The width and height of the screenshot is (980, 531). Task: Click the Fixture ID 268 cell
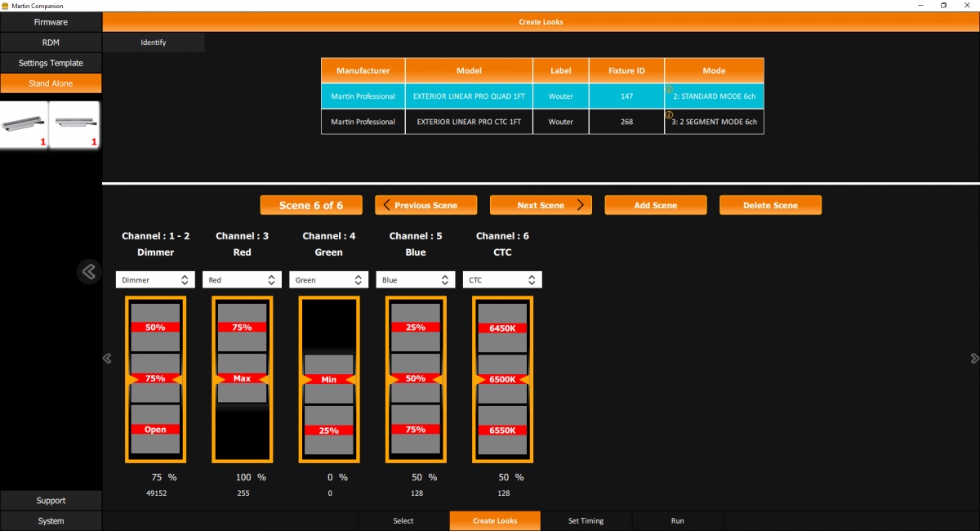[x=626, y=122]
